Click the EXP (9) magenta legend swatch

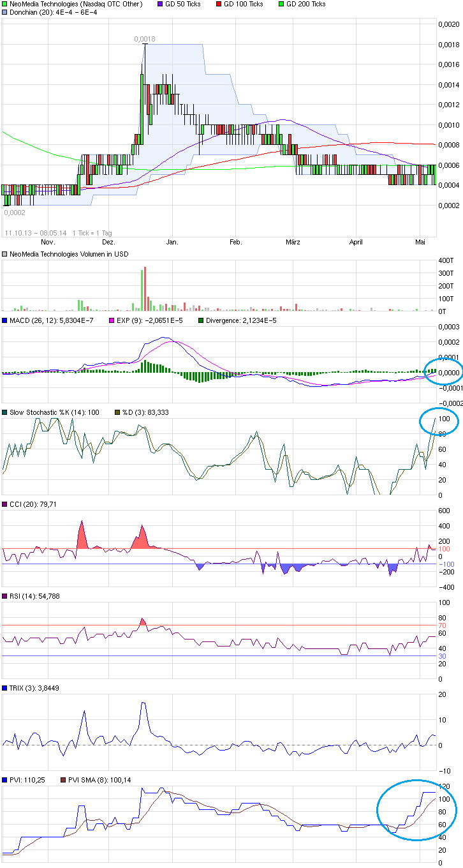tap(112, 320)
